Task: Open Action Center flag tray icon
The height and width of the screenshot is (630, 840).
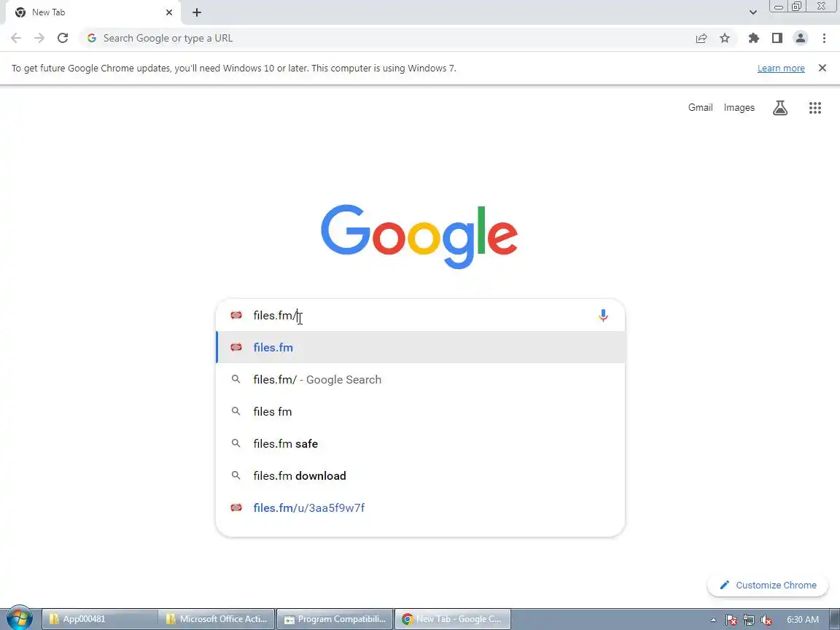Action: click(731, 620)
